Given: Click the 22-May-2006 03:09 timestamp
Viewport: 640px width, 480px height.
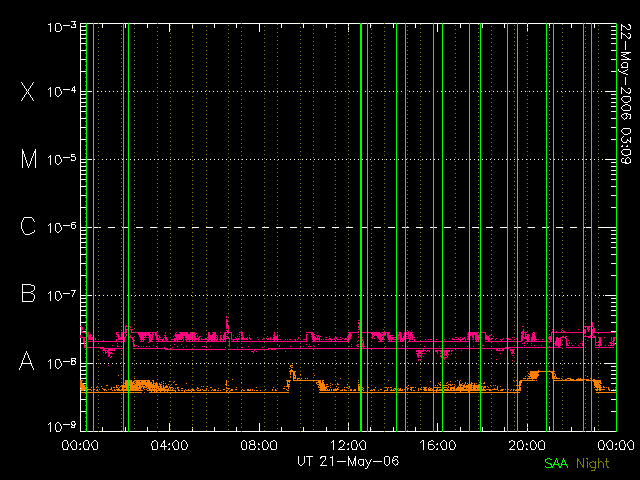Looking at the screenshot, I should 625,94.
